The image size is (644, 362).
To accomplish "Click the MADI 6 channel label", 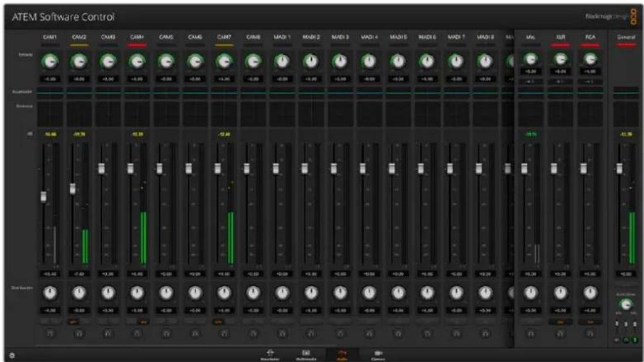I will click(x=427, y=37).
